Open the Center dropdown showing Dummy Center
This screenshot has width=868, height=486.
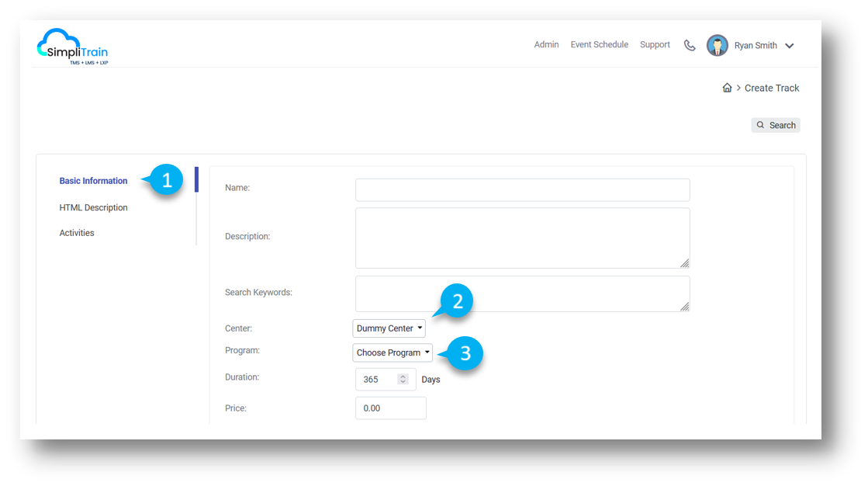[389, 328]
